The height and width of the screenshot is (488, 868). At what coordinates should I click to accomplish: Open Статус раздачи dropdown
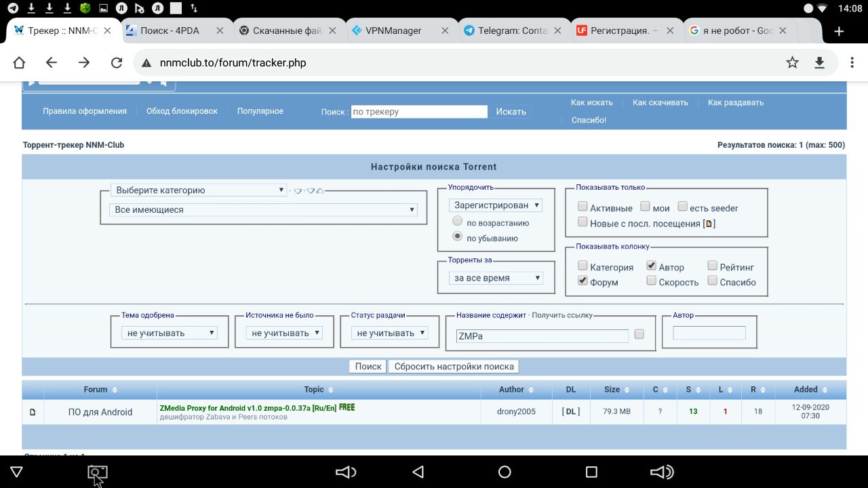pos(390,333)
